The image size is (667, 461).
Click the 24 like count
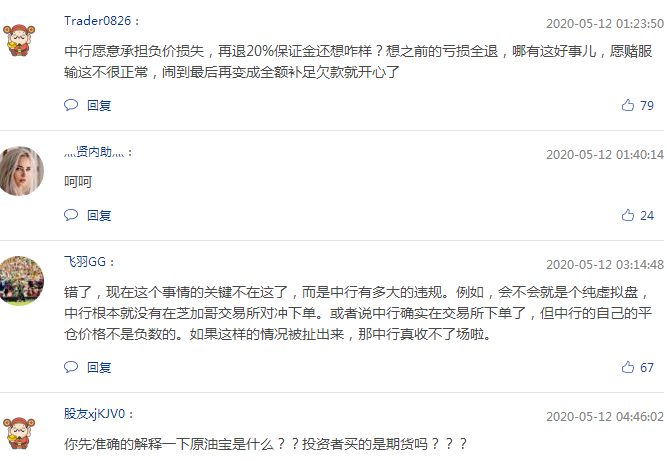coord(647,216)
